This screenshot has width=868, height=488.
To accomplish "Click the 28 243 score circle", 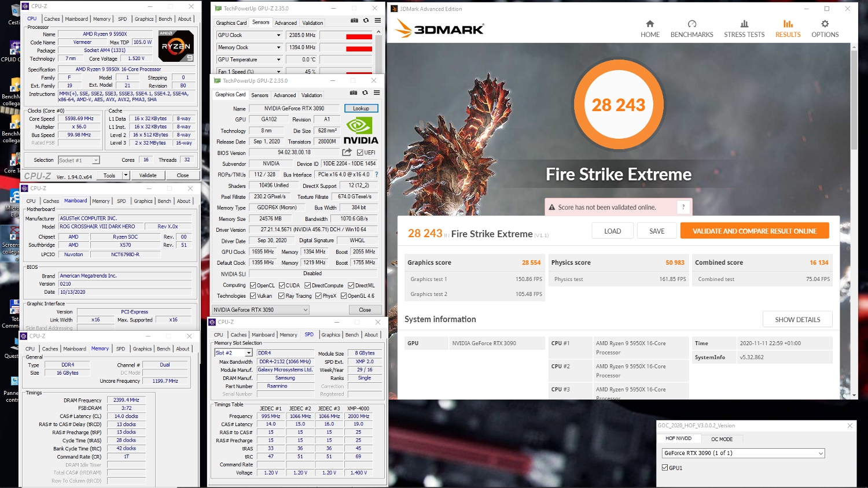I will 618,105.
